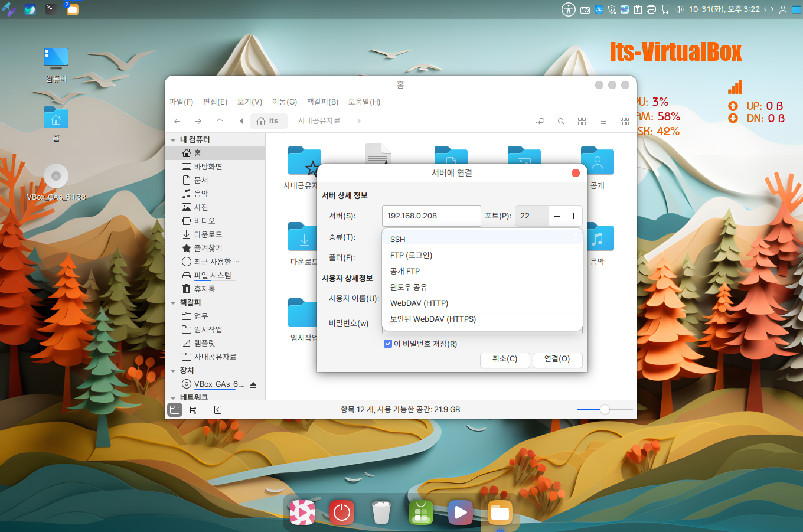Switch to list view mode
The image size is (803, 532).
pos(603,121)
